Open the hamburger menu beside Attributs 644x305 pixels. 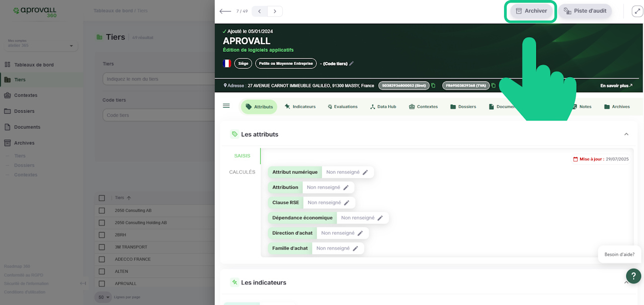click(226, 106)
